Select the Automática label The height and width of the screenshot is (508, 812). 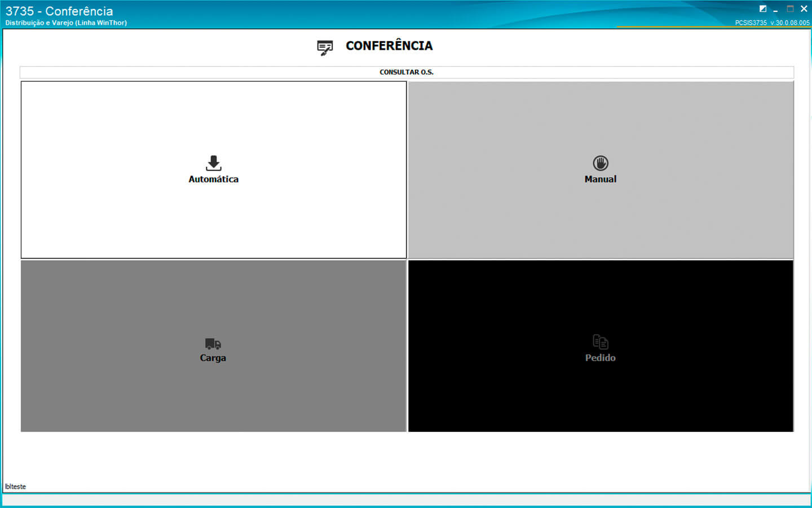point(213,179)
